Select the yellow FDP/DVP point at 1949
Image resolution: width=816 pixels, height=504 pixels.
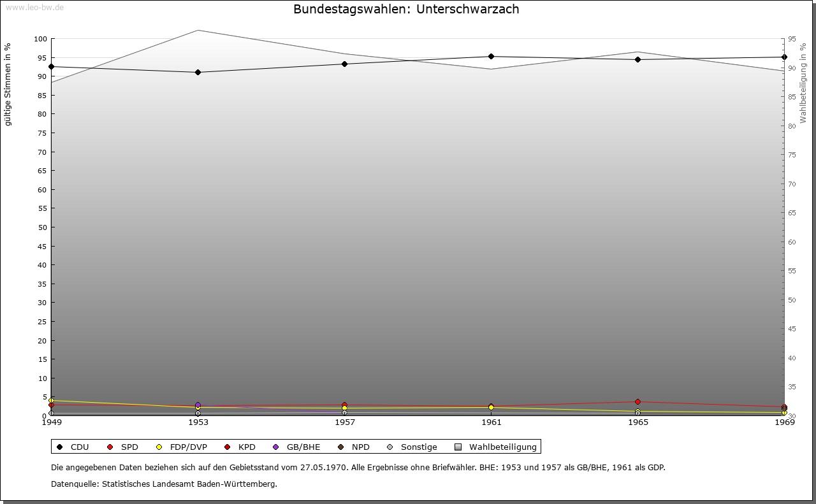tap(52, 401)
